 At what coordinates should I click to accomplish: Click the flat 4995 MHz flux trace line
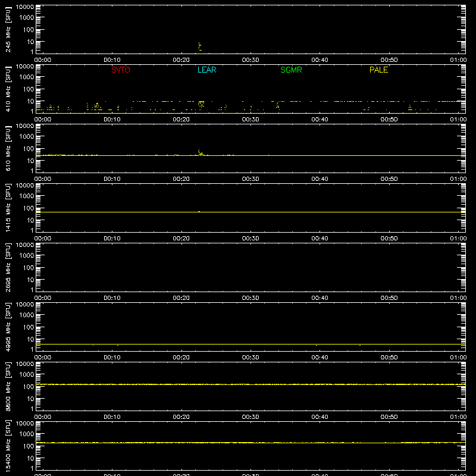tap(250, 345)
